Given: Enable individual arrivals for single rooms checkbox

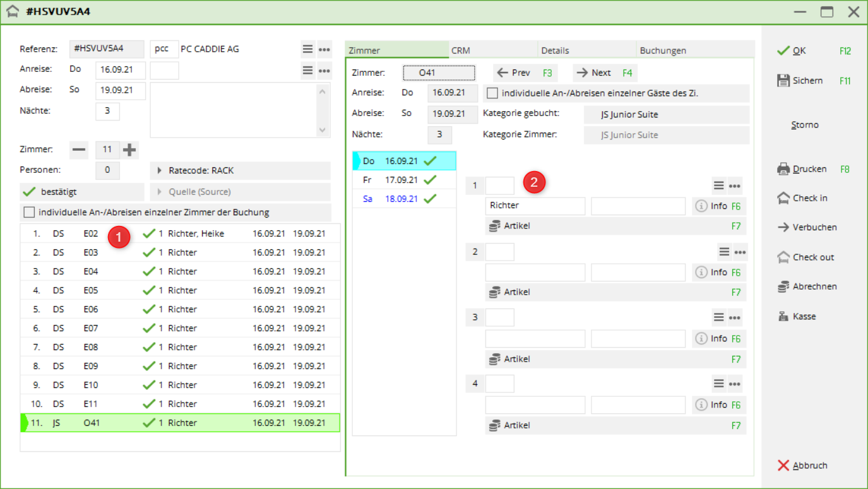Looking at the screenshot, I should point(29,212).
